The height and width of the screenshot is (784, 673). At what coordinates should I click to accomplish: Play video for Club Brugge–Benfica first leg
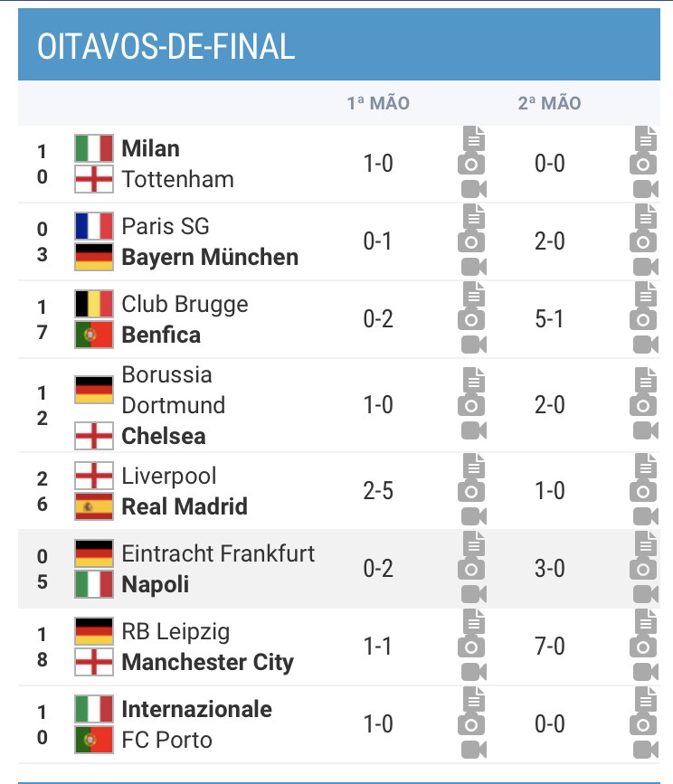point(473,345)
